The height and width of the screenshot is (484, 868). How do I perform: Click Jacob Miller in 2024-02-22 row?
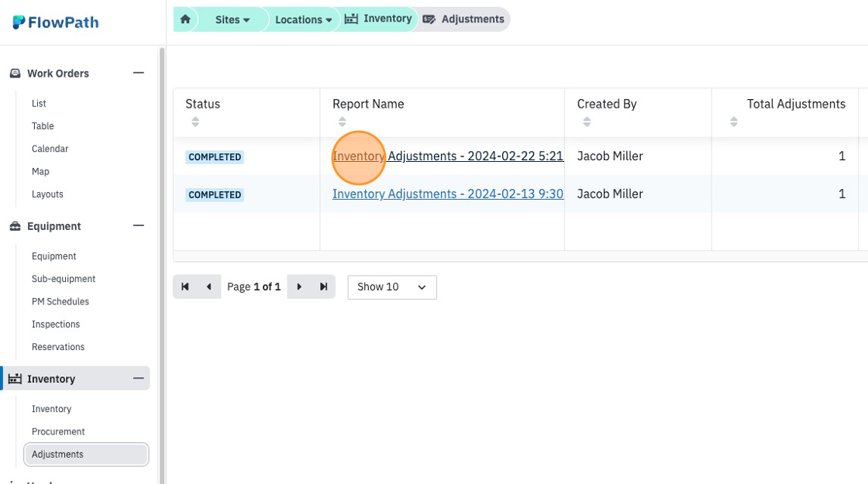pyautogui.click(x=610, y=156)
